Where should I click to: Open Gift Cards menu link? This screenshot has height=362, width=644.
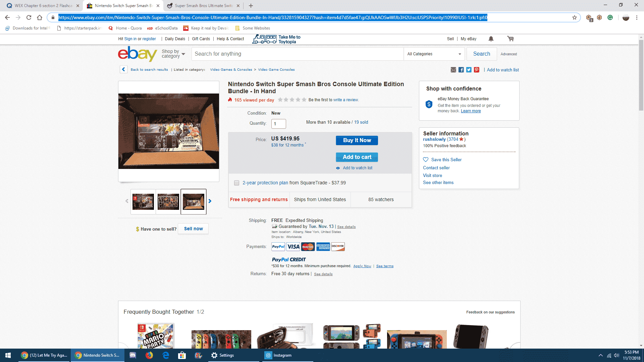[201, 39]
